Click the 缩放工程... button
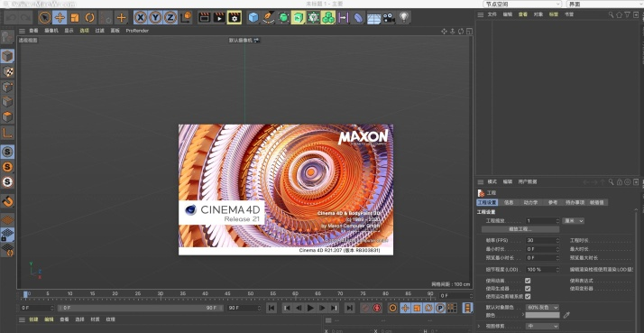 [520, 229]
